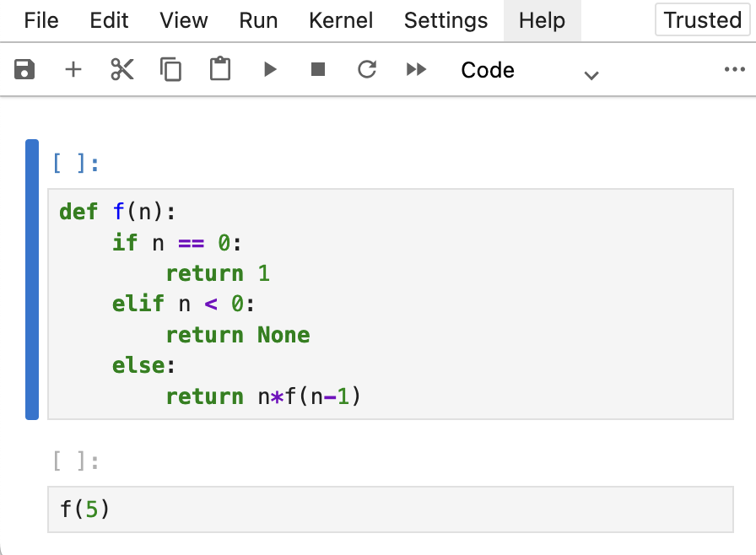Interrupt the kernel with stop icon
The height and width of the screenshot is (555, 756).
pos(318,70)
